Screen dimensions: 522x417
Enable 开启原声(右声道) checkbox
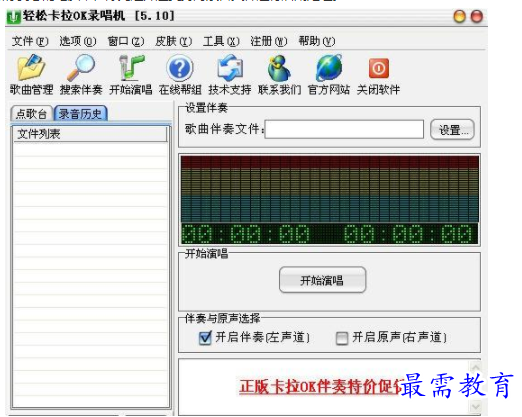[342, 338]
